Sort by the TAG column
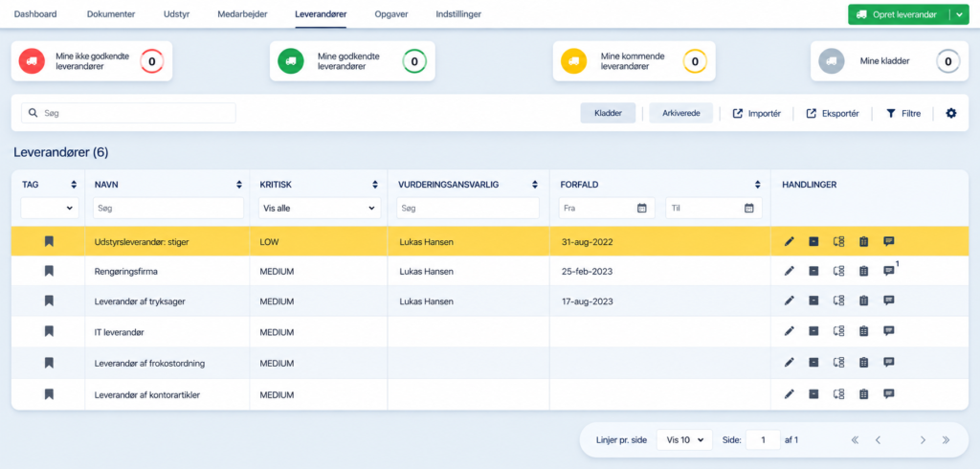Screen dimensions: 980x469 coord(74,185)
